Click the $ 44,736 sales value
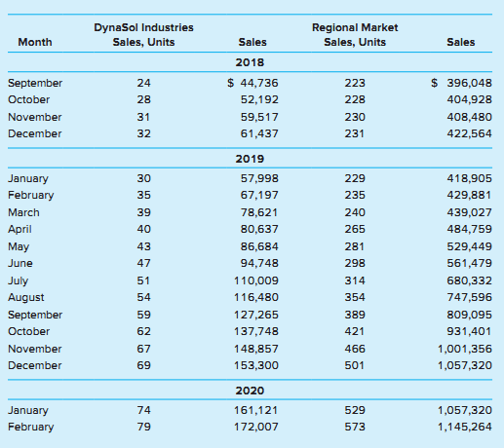This screenshot has height=448, width=504. (252, 83)
